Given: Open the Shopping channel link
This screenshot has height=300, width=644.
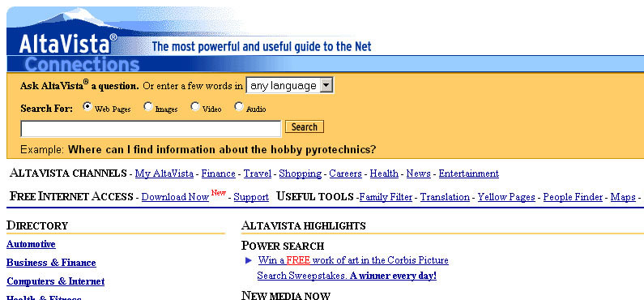Looking at the screenshot, I should tap(301, 174).
